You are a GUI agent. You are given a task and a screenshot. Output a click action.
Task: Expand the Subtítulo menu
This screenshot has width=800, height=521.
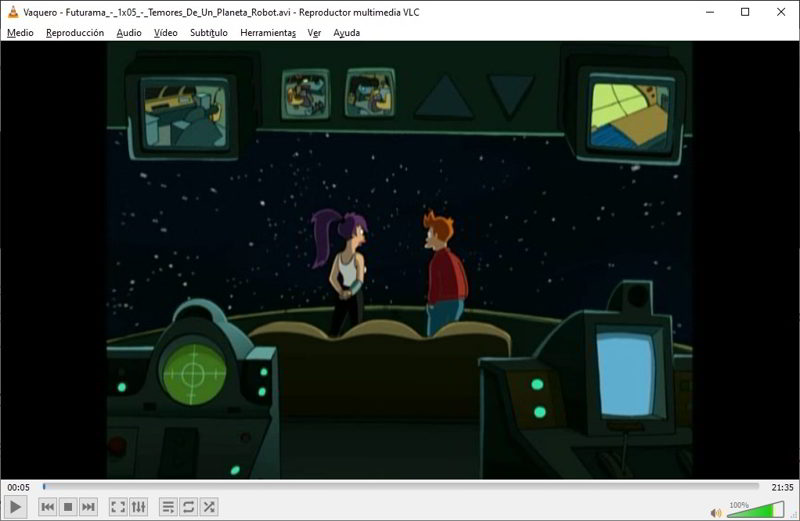tap(206, 32)
